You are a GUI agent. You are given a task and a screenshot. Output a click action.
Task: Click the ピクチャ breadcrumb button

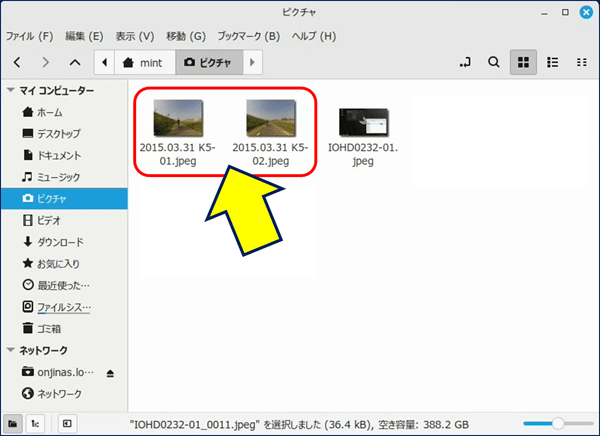(x=209, y=62)
